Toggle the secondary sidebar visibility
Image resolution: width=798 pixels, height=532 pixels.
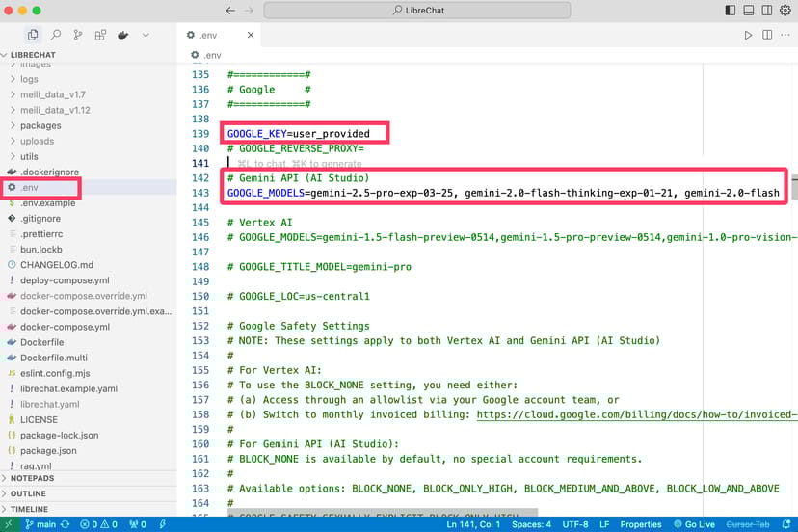tap(766, 10)
